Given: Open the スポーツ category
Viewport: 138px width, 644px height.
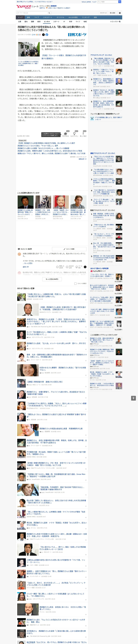Looking at the screenshot, I should (56, 21).
